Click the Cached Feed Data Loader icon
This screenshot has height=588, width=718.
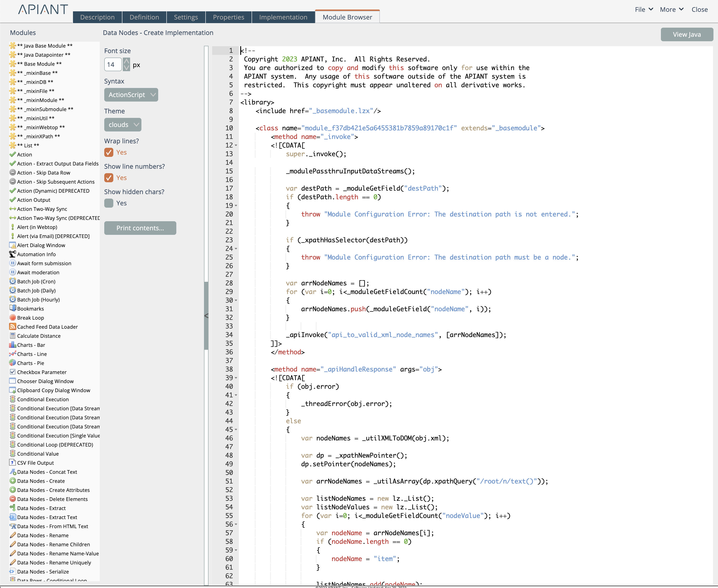pyautogui.click(x=12, y=326)
